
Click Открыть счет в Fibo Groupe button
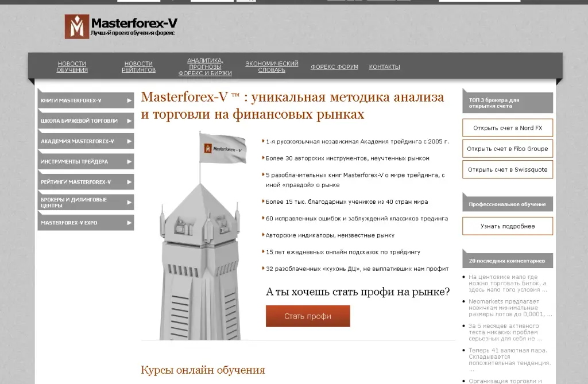(x=508, y=149)
